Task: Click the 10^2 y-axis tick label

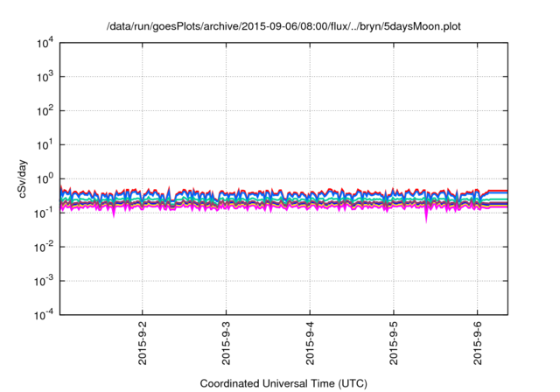Action: 45,111
